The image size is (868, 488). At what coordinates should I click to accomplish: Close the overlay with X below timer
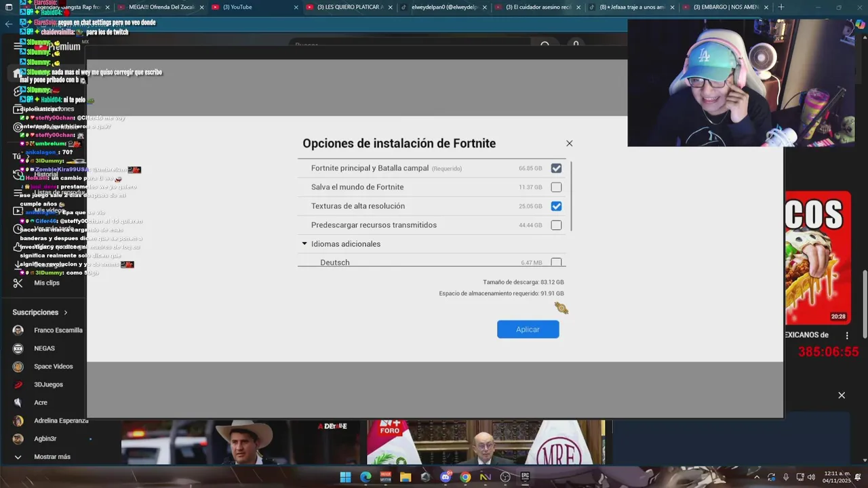tap(842, 395)
